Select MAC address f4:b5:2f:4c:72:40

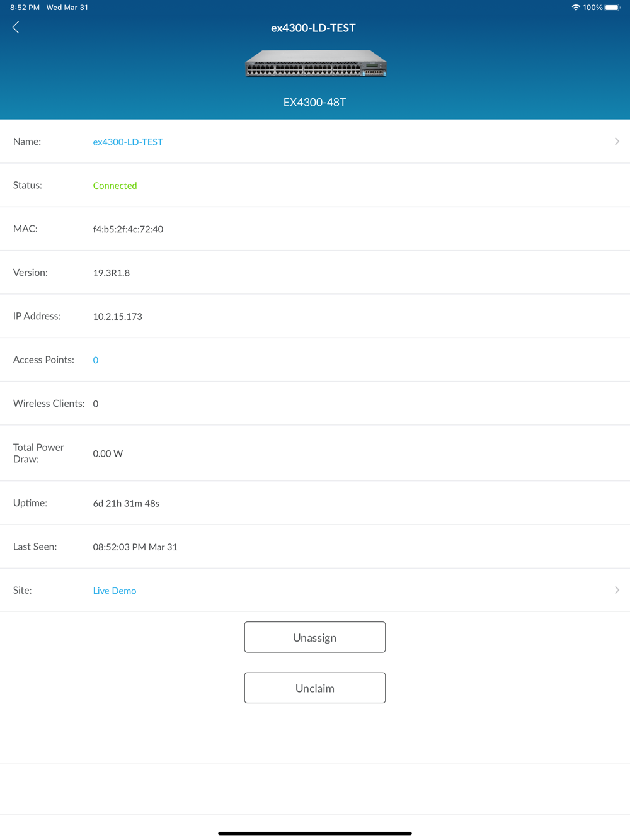128,229
